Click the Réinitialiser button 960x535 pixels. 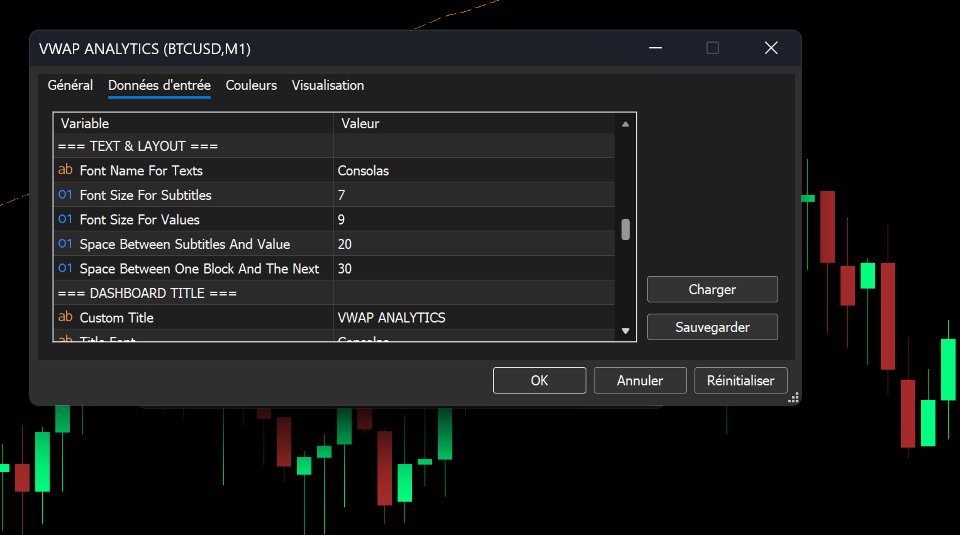tap(740, 380)
